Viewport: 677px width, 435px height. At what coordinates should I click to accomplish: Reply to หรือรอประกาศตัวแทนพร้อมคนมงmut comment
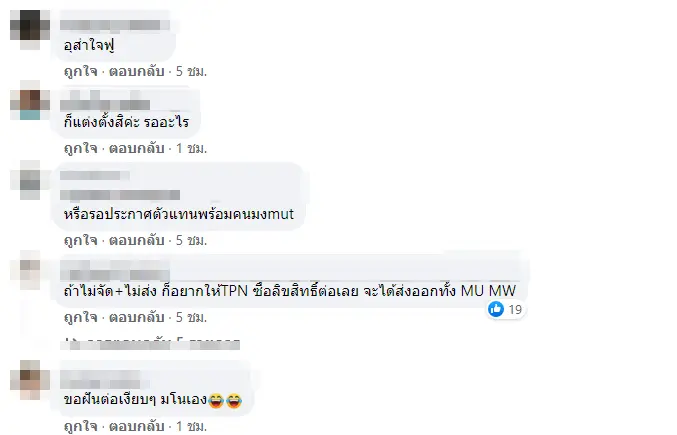click(136, 240)
